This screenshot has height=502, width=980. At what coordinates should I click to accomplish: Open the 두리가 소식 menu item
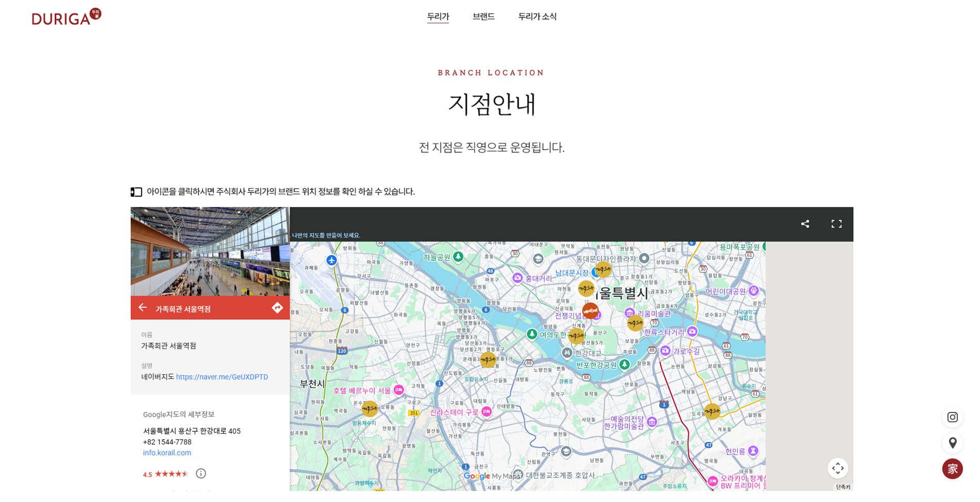pyautogui.click(x=537, y=16)
